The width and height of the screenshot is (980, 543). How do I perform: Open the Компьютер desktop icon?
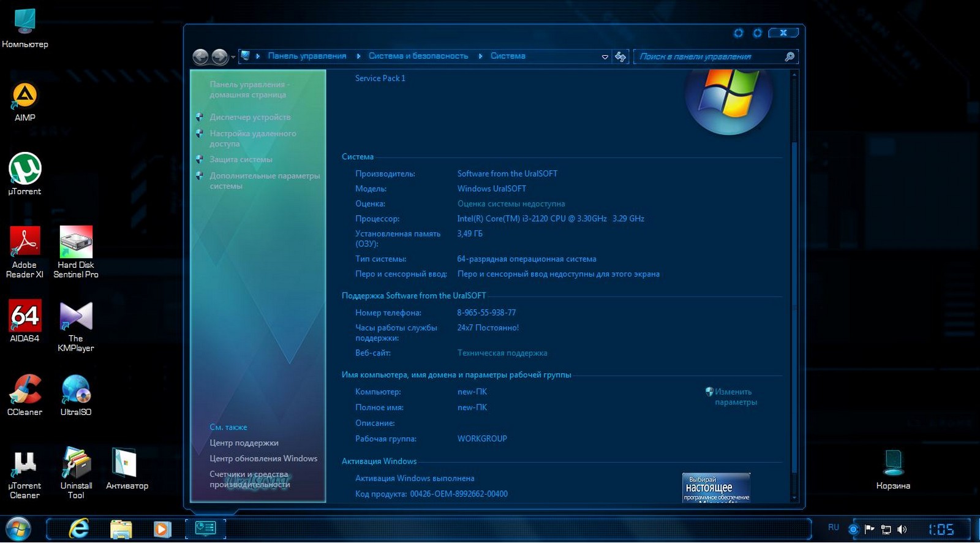click(24, 28)
